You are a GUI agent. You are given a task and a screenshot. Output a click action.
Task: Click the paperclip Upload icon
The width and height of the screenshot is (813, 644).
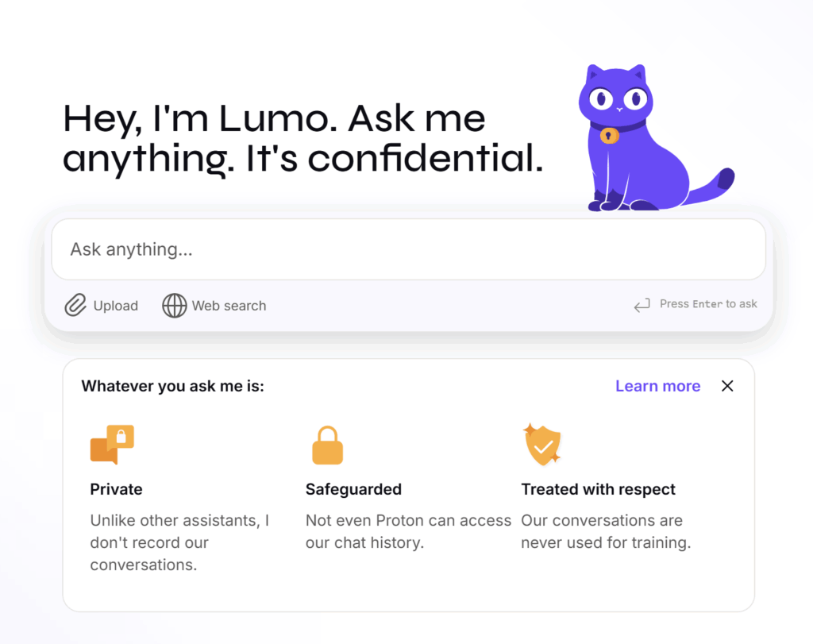(x=75, y=306)
